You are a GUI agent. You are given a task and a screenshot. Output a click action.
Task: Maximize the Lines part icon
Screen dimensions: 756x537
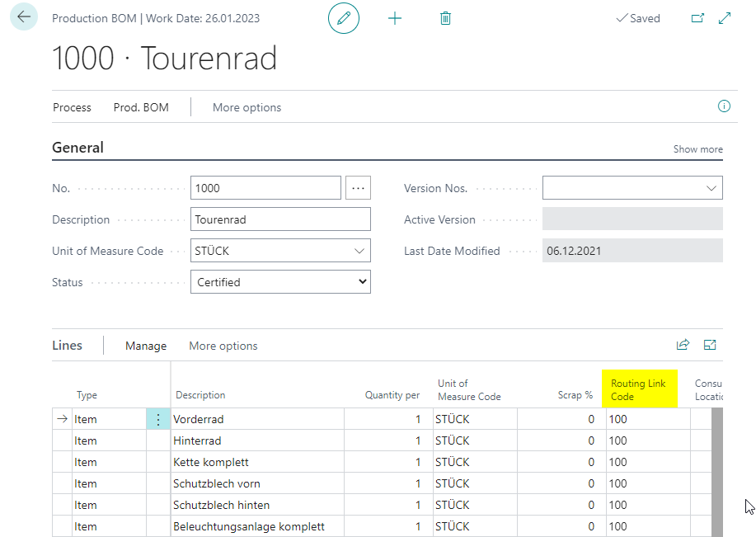[710, 345]
